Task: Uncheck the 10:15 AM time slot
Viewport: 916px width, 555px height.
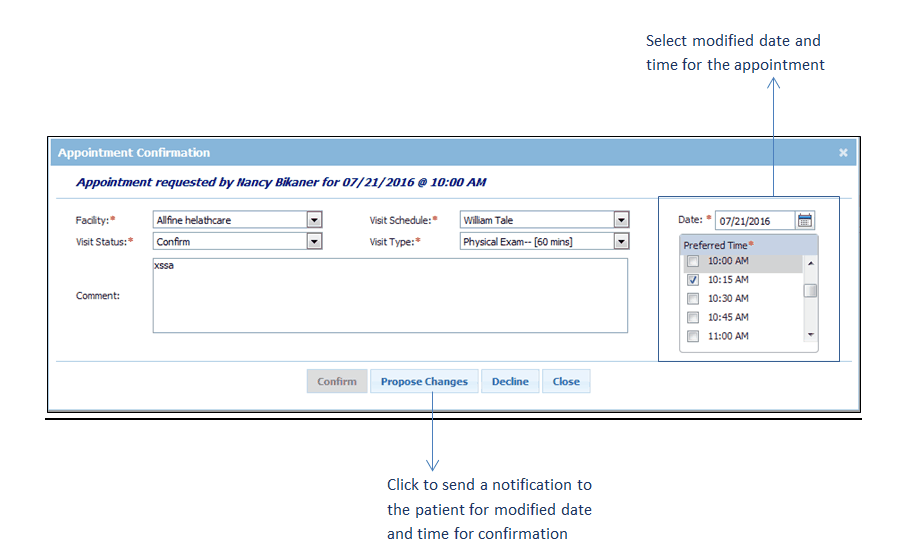Action: [693, 280]
